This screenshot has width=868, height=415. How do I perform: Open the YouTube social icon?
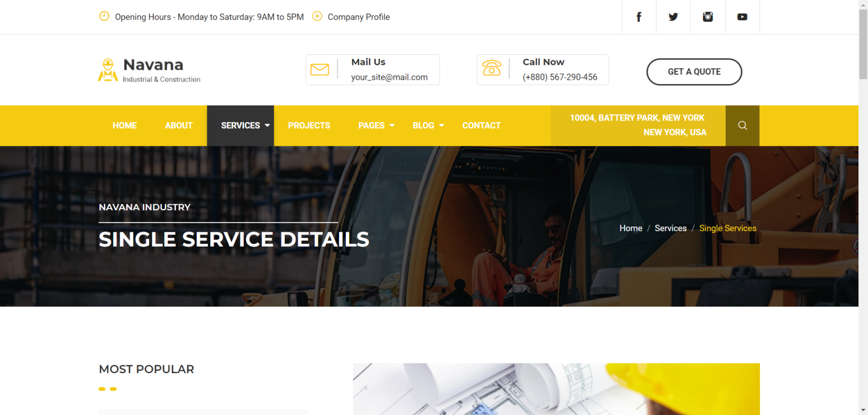tap(742, 17)
